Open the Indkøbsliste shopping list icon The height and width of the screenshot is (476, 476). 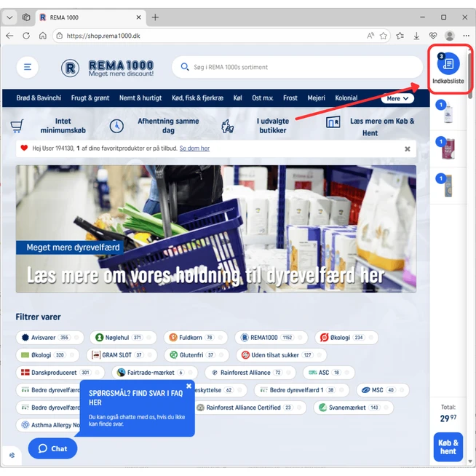click(448, 65)
